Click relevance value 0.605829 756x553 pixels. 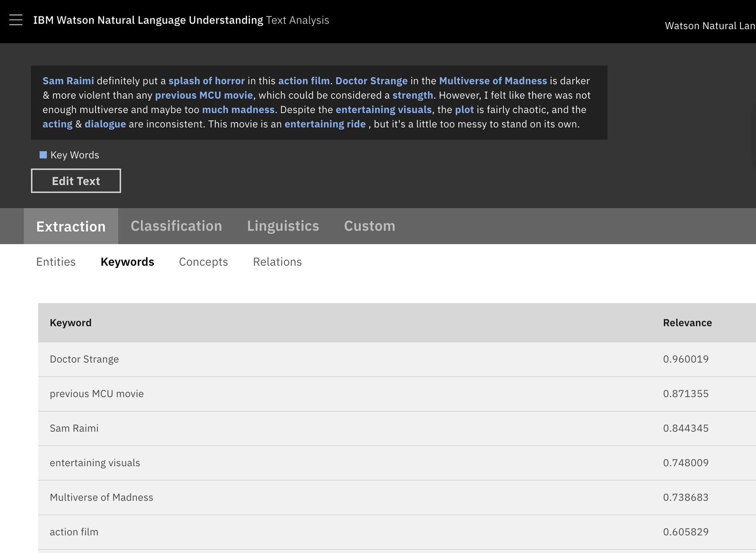click(x=685, y=532)
